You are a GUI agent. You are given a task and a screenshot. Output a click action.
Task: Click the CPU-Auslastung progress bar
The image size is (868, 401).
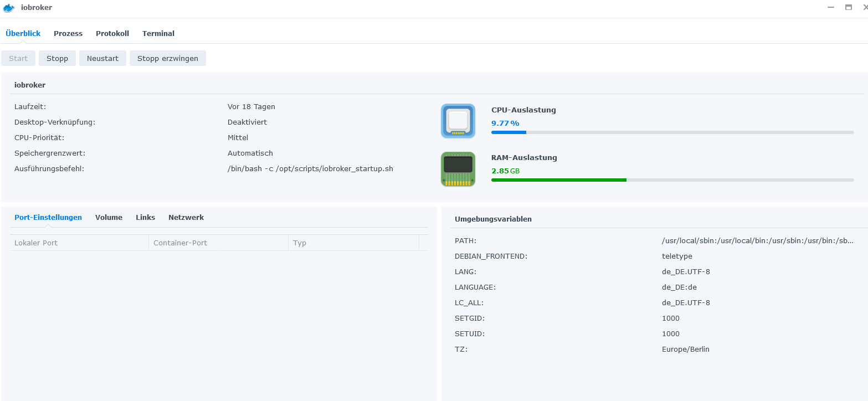(672, 132)
